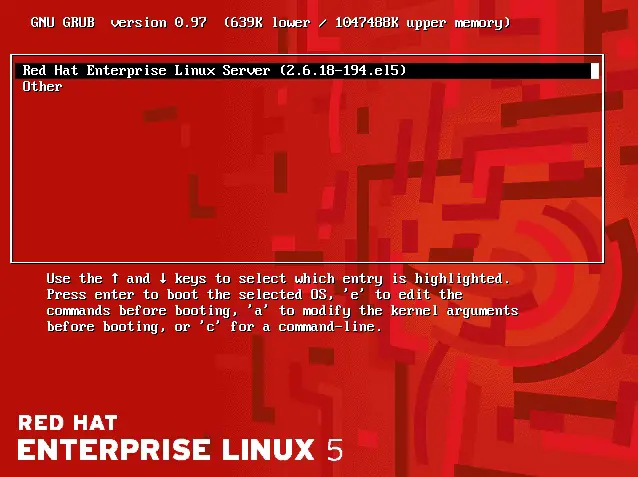Click the down arrow symbol in help text

coord(163,278)
